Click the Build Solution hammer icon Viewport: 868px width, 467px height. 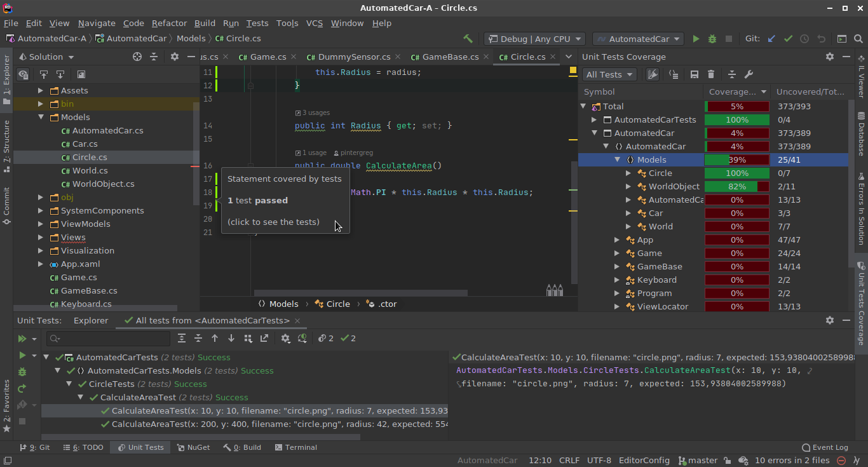[468, 39]
